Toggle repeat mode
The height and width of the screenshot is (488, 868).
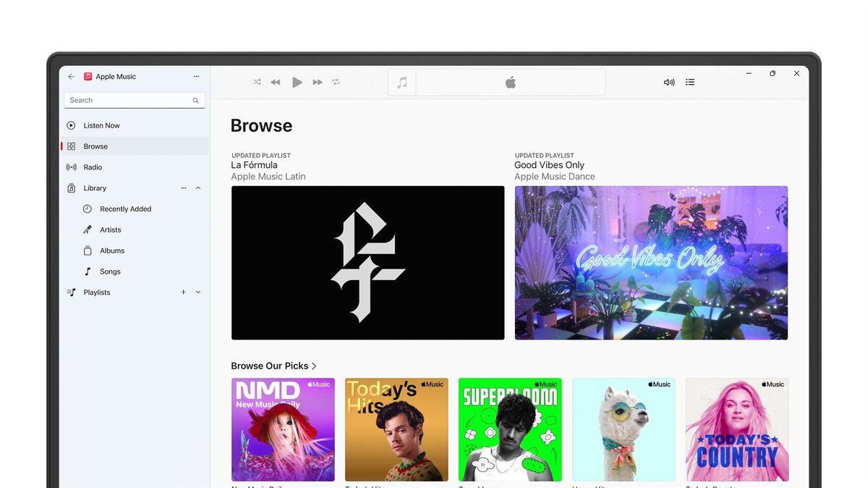[336, 83]
